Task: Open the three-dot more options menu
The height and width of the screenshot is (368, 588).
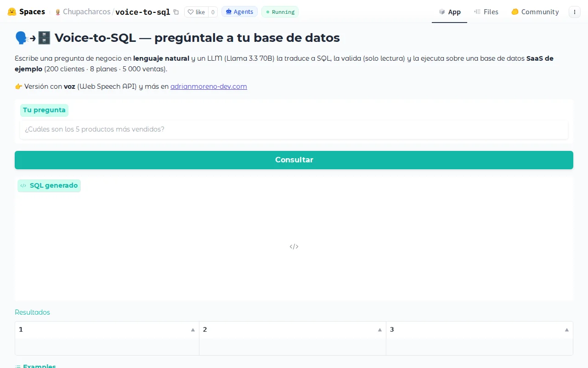Action: pyautogui.click(x=575, y=12)
